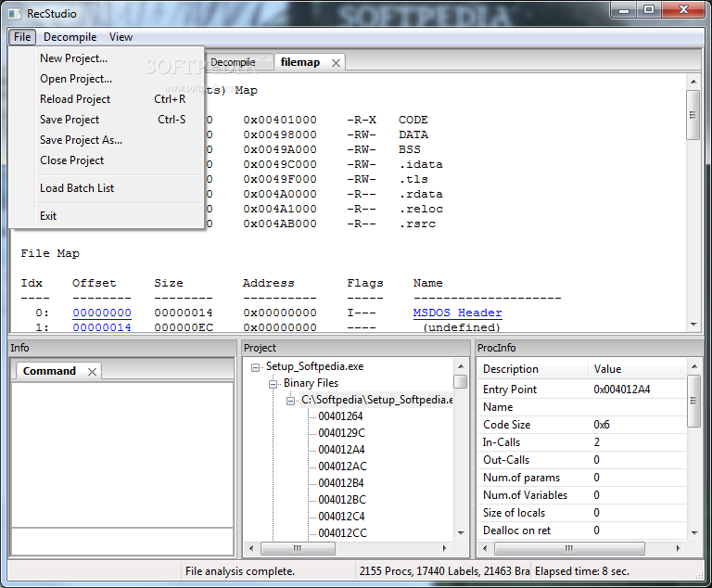Click the filemap view scroll-up arrow
This screenshot has width=712, height=588.
tap(693, 82)
